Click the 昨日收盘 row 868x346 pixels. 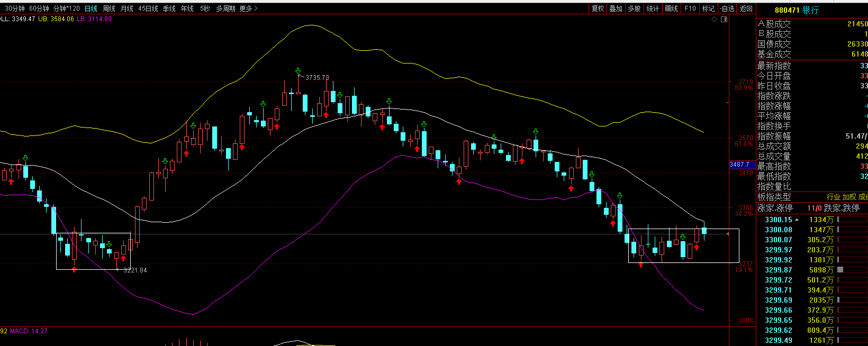[812, 86]
